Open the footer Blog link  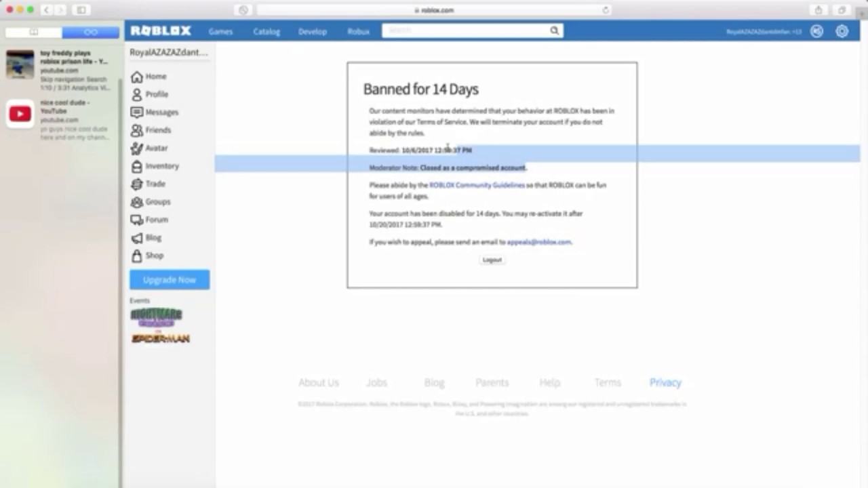coord(434,382)
